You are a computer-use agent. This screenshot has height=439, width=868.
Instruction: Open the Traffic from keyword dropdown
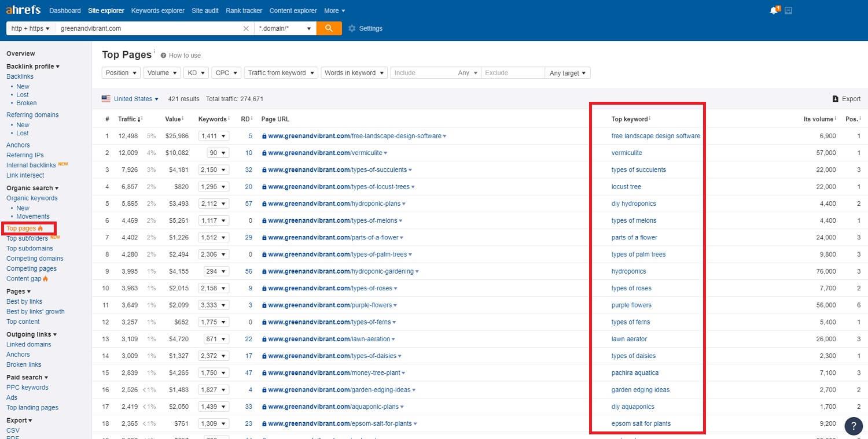coord(281,73)
